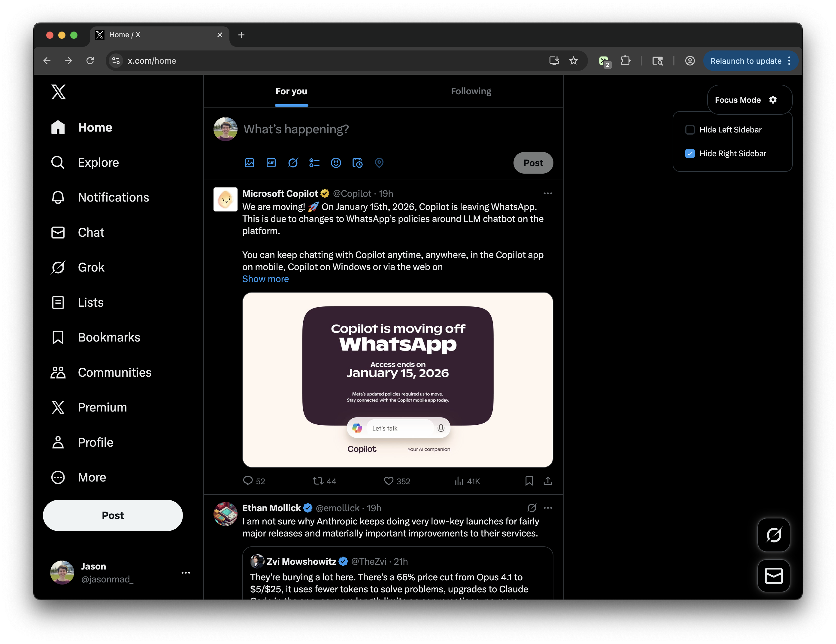
Task: Click Grok icon on Ethan Mollick post
Action: [532, 508]
